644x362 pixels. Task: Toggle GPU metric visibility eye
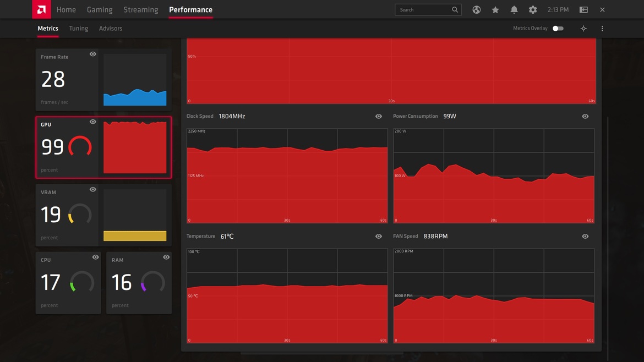pos(93,122)
